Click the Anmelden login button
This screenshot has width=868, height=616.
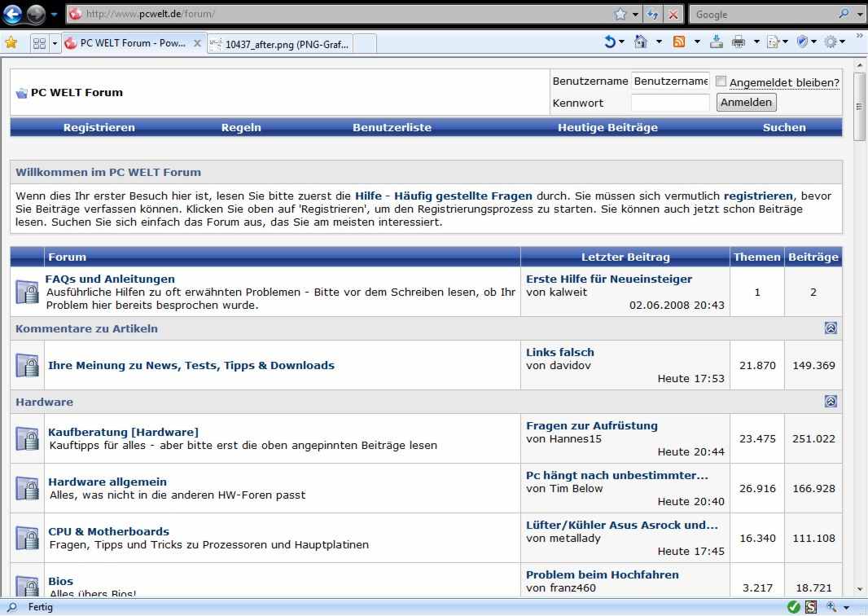coord(746,103)
